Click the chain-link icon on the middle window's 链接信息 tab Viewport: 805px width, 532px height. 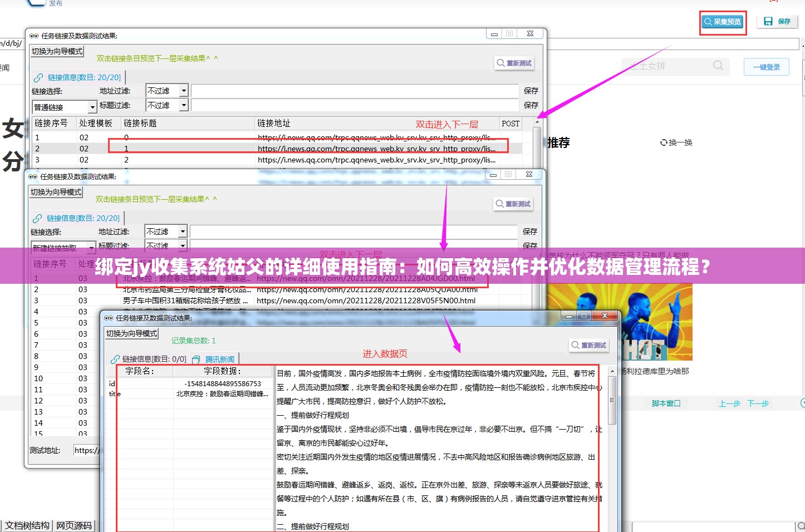37,218
